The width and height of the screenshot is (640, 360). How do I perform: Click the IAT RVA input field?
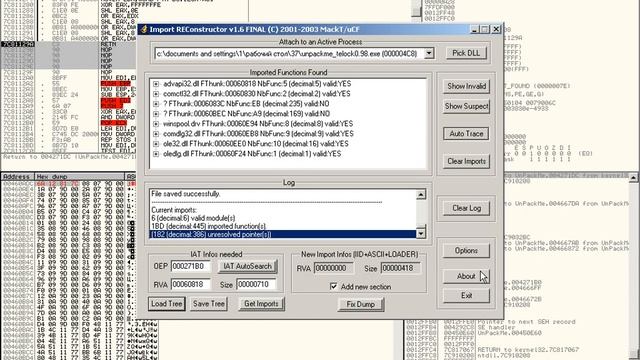click(191, 284)
